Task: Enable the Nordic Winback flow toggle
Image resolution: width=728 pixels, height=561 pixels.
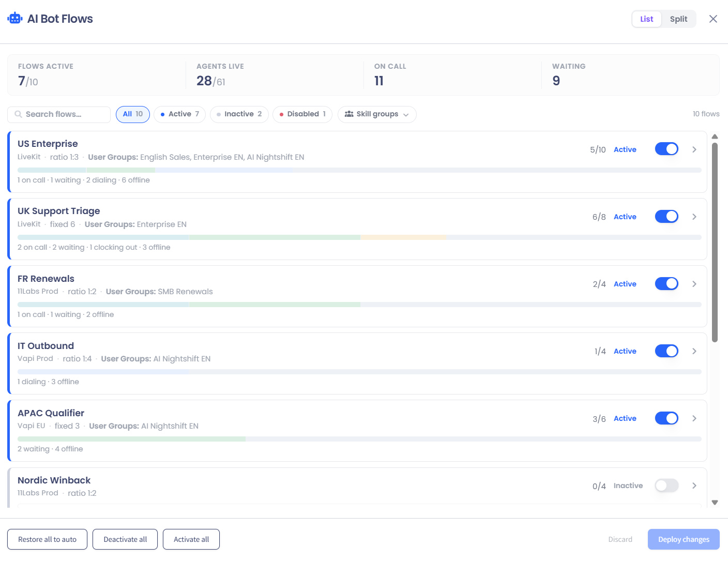Action: (666, 486)
